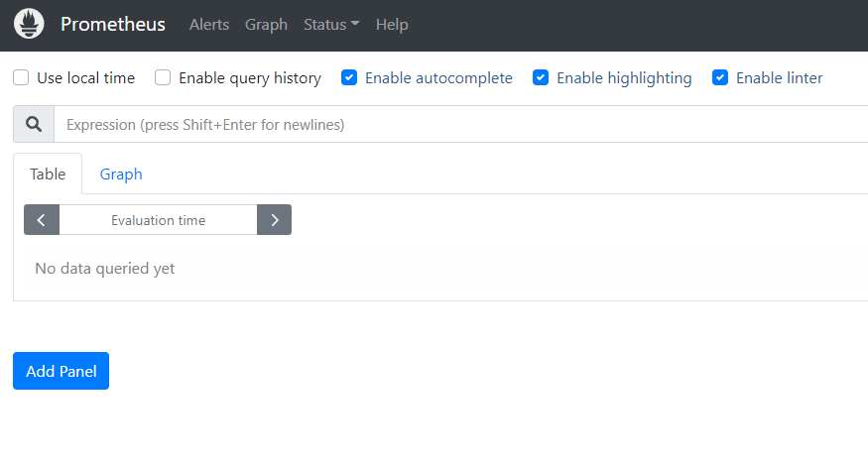Turn off the Enable linter checkbox
868x467 pixels.
[719, 77]
